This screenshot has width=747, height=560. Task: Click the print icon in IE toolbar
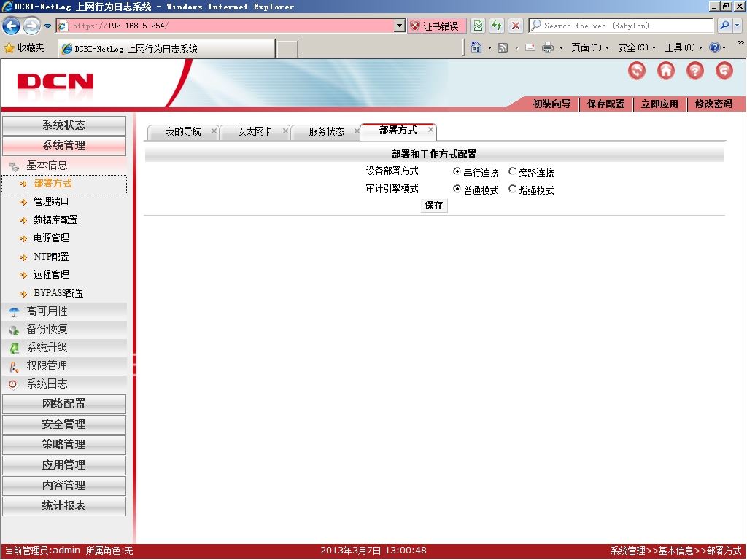coord(548,47)
